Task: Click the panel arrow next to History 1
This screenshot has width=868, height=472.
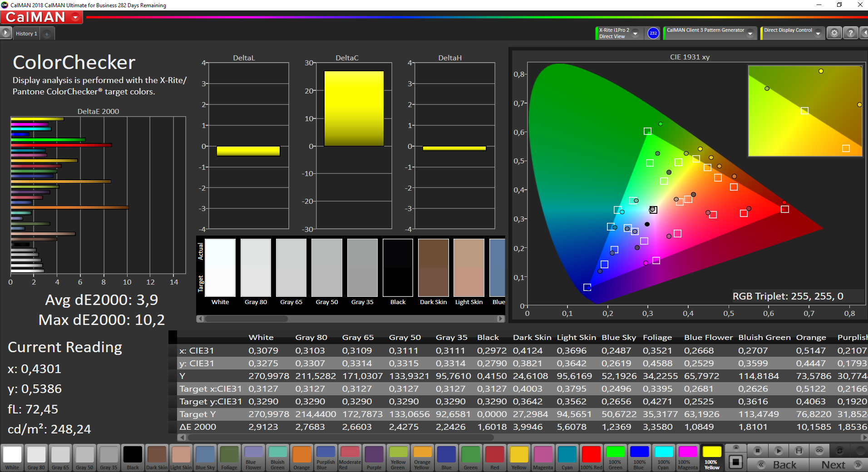Action: pos(6,33)
